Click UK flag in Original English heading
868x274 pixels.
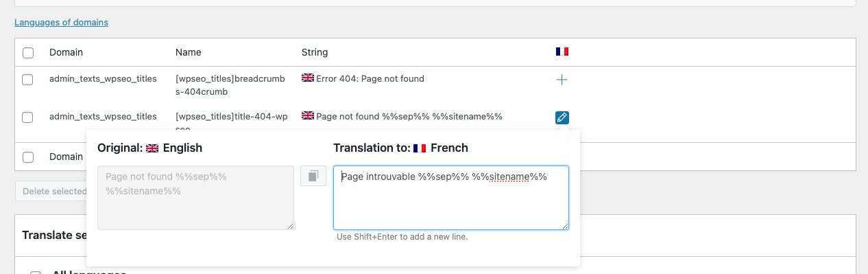[152, 148]
